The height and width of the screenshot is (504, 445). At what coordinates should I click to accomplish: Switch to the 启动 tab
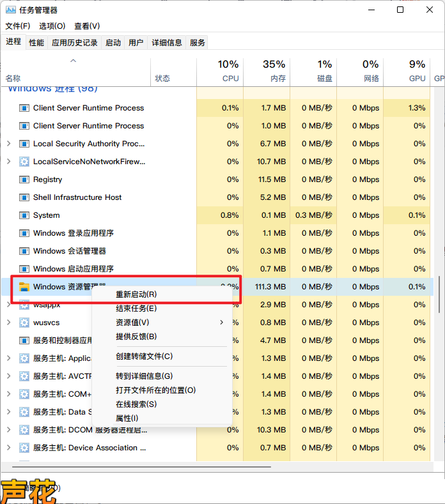[x=113, y=42]
